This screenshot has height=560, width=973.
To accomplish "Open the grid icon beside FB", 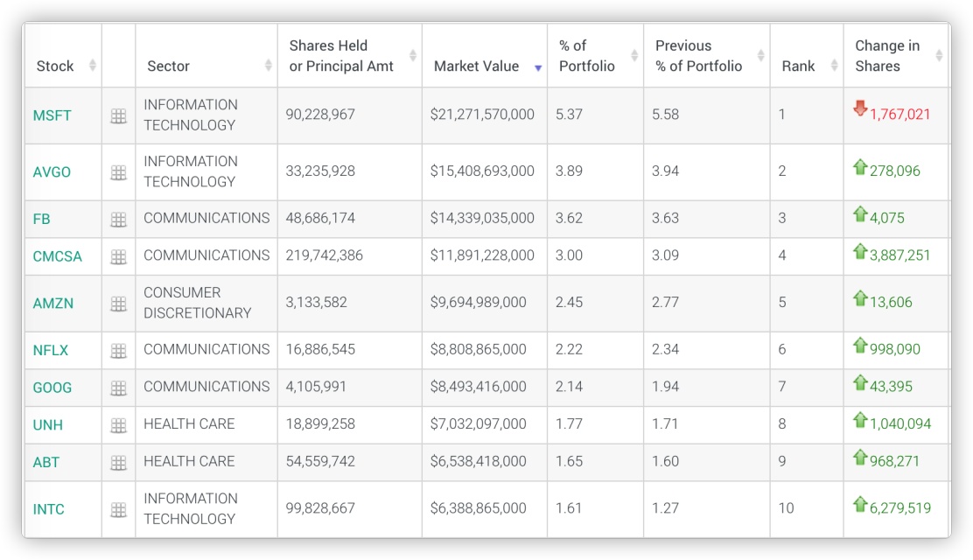I will (x=118, y=220).
